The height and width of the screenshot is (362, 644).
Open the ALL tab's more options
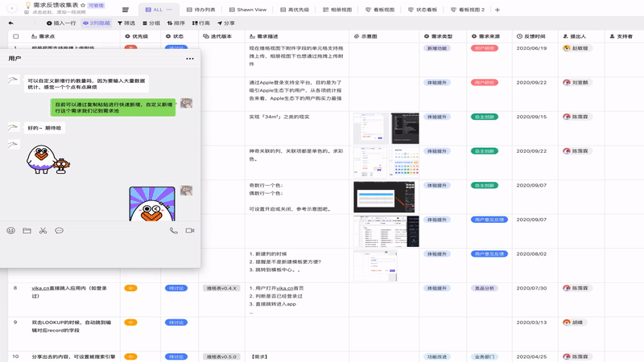[169, 10]
